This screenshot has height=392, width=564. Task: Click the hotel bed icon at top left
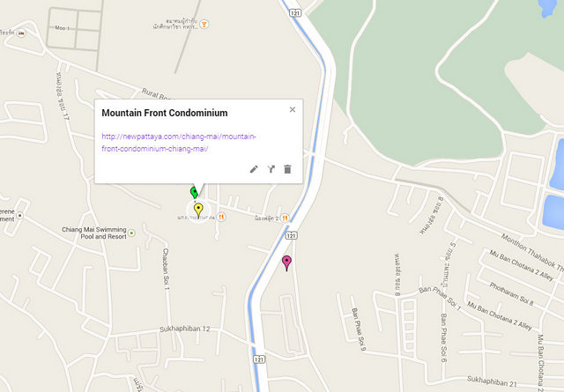click(x=21, y=33)
